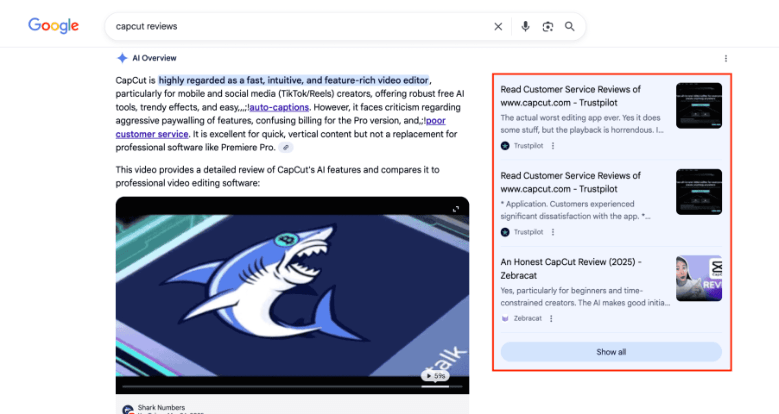Clear the search box text
The image size is (779, 414).
[x=498, y=26]
